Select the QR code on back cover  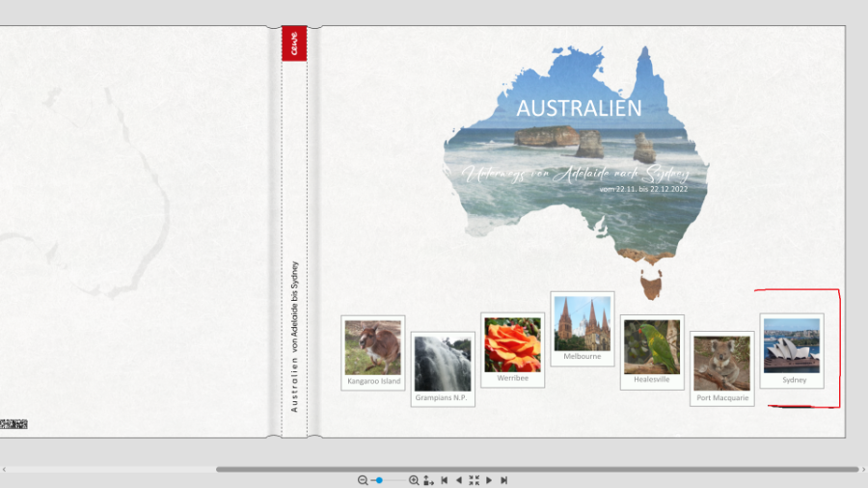pyautogui.click(x=14, y=423)
